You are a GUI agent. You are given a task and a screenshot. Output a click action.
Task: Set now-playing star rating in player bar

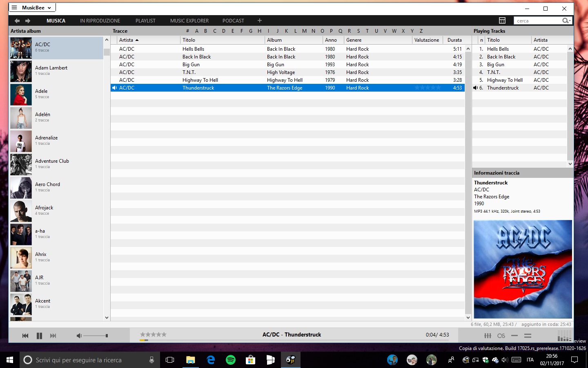click(x=153, y=334)
